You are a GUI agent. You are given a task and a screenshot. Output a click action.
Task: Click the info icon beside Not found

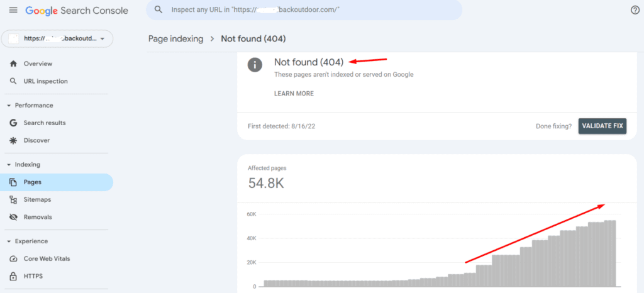pyautogui.click(x=255, y=65)
